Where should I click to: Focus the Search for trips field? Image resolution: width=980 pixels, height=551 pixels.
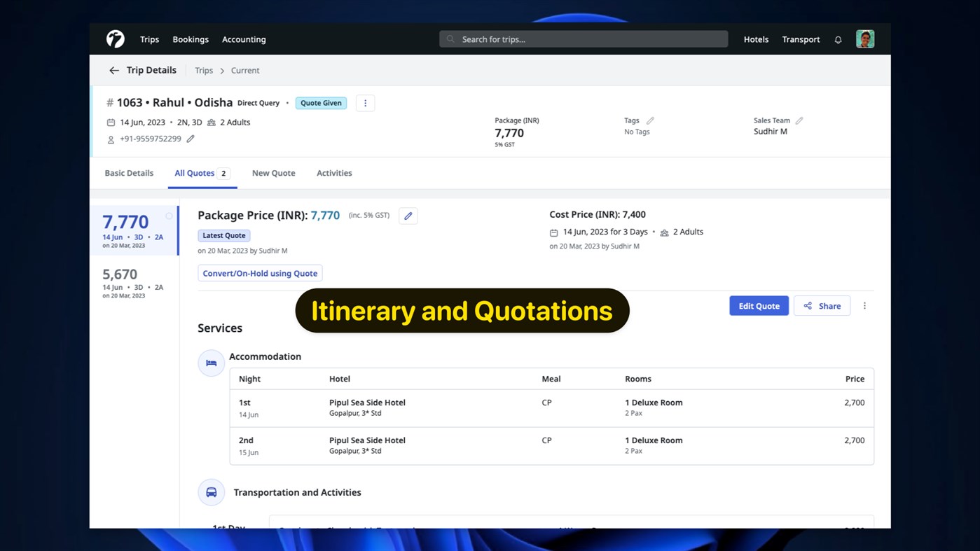tap(584, 39)
